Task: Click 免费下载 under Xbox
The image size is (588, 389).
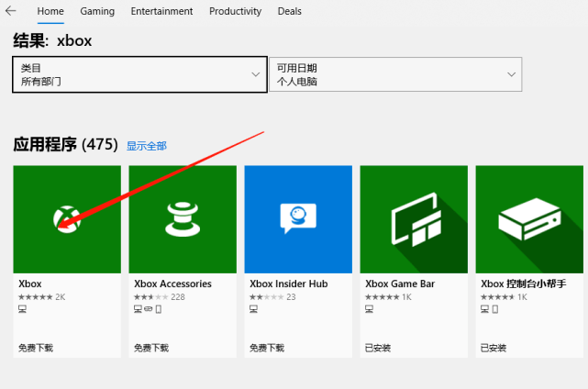Action: click(x=36, y=348)
